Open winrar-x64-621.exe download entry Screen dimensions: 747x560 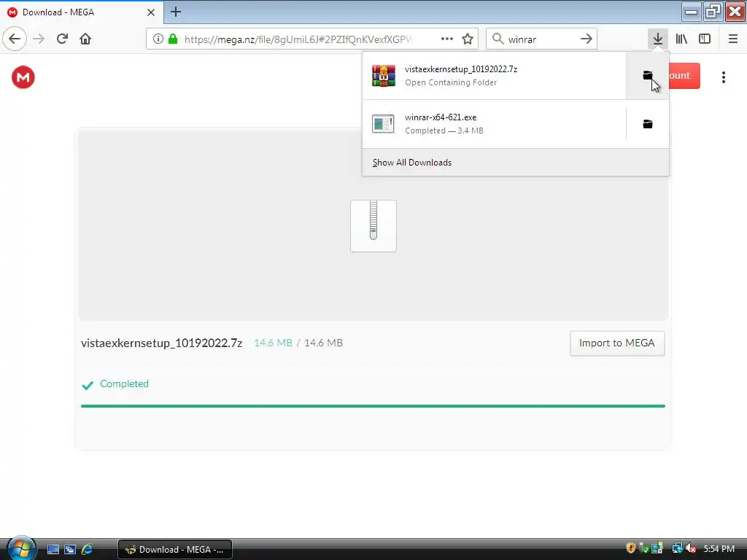494,124
